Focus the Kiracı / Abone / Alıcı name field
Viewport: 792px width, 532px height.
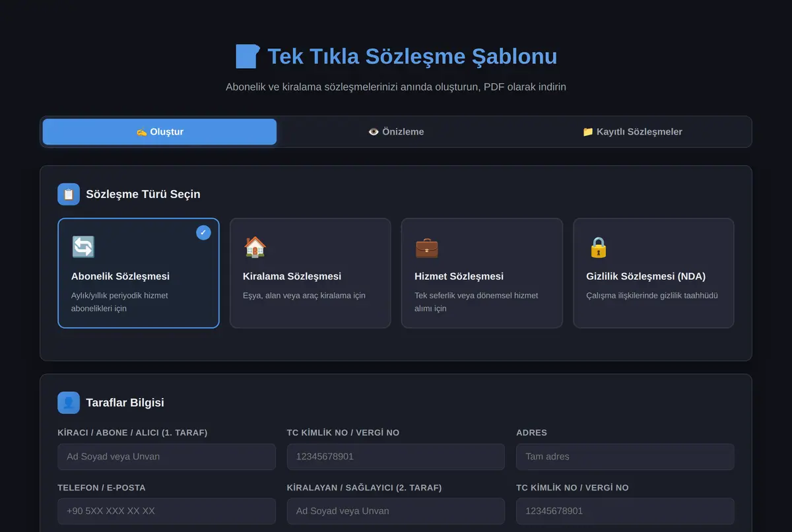(166, 457)
